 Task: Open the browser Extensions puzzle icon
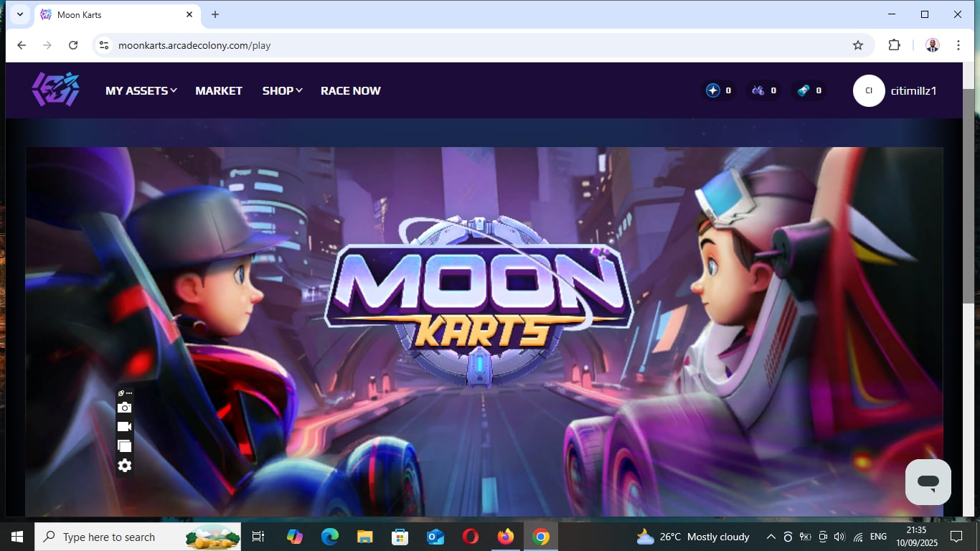point(894,45)
